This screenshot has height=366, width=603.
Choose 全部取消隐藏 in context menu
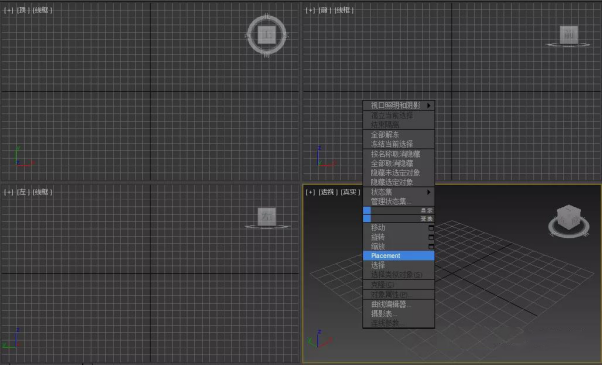[x=399, y=163]
